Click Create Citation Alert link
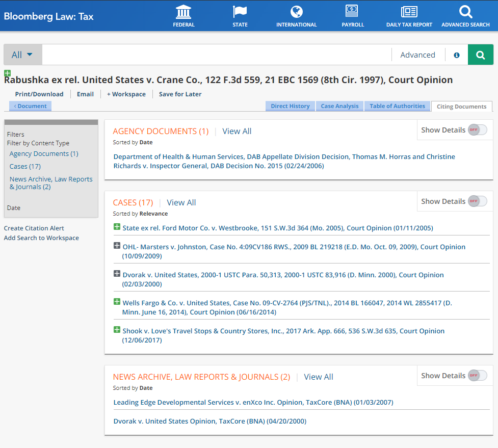498x448 pixels. 34,228
